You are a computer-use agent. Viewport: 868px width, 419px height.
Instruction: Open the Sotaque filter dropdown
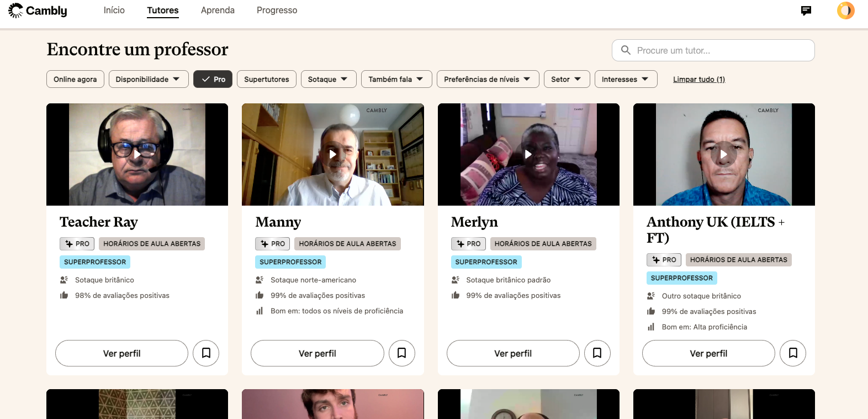click(x=329, y=79)
